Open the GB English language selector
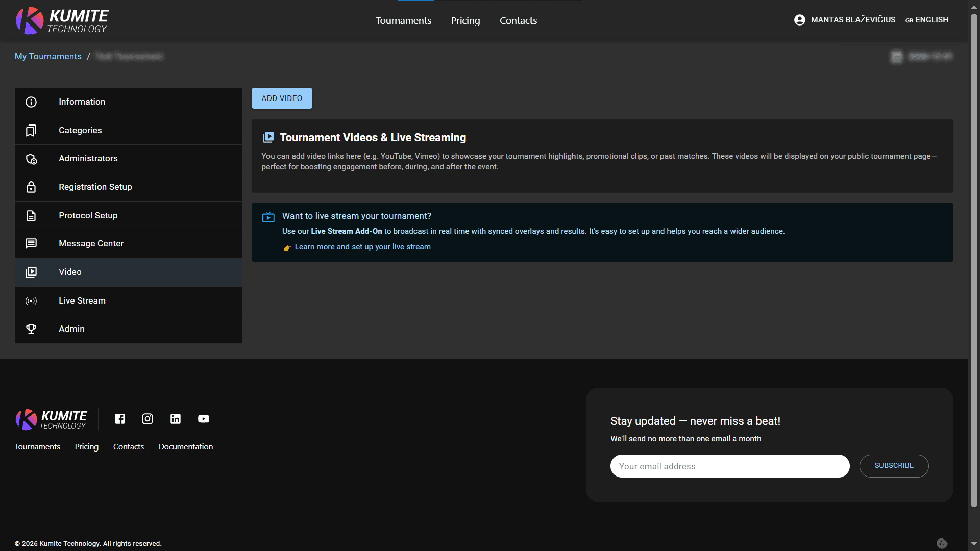The image size is (980, 551). click(x=927, y=20)
